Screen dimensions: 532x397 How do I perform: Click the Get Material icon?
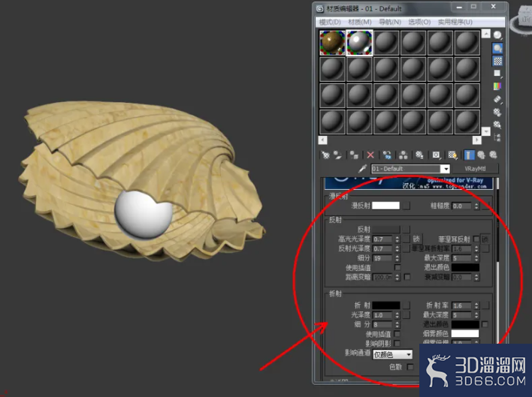325,155
